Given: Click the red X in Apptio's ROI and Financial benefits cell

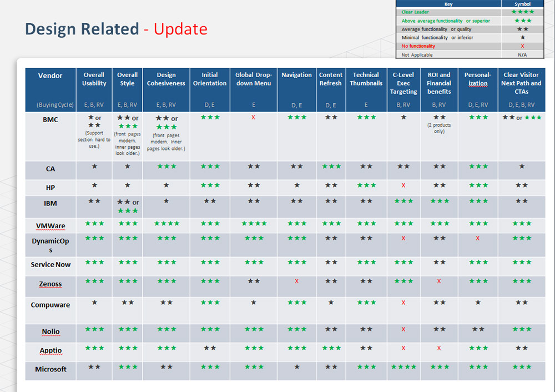Looking at the screenshot, I should 439,348.
